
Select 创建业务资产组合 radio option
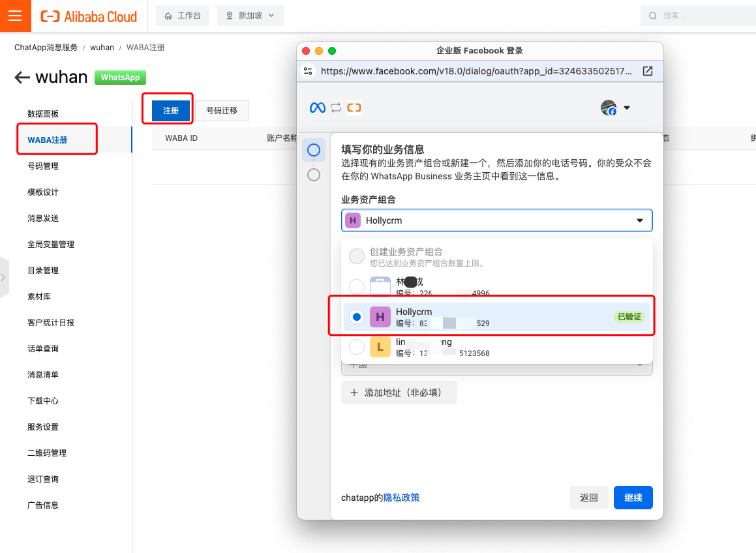pyautogui.click(x=357, y=256)
